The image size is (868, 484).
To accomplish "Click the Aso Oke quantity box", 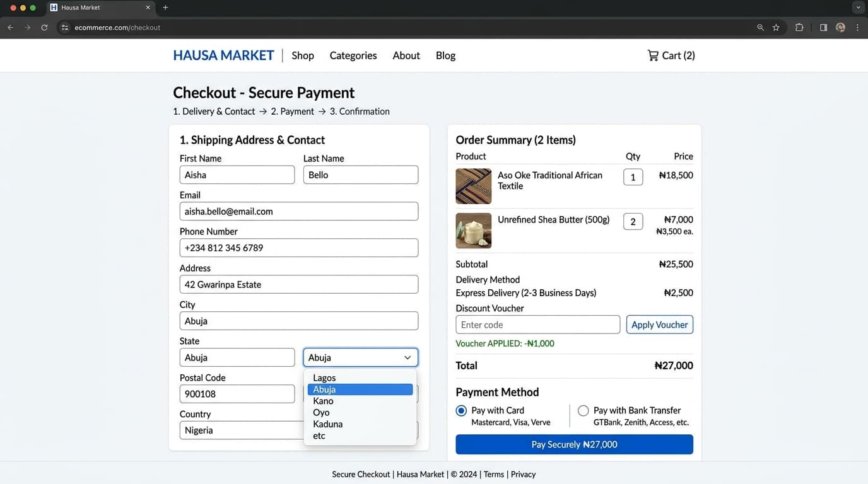I will pos(633,177).
